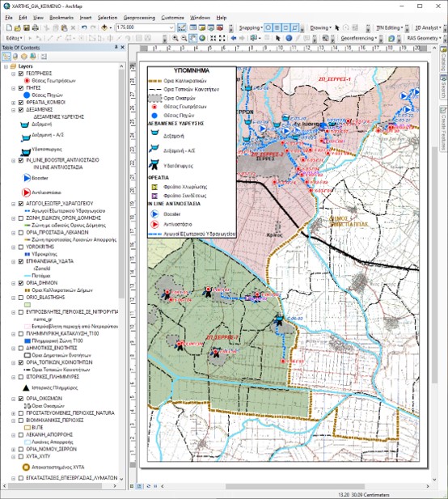The width and height of the screenshot is (448, 499).
Task: Add Data to the map
Action: [104, 28]
